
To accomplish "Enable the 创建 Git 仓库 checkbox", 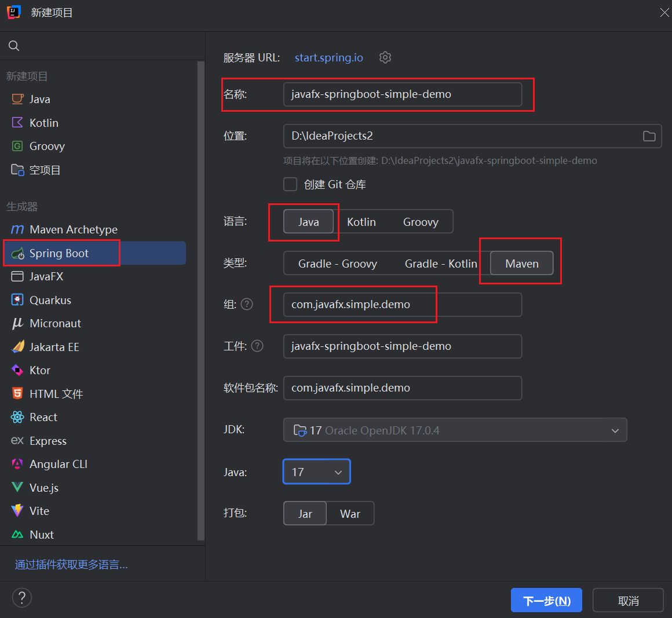I will tap(290, 184).
